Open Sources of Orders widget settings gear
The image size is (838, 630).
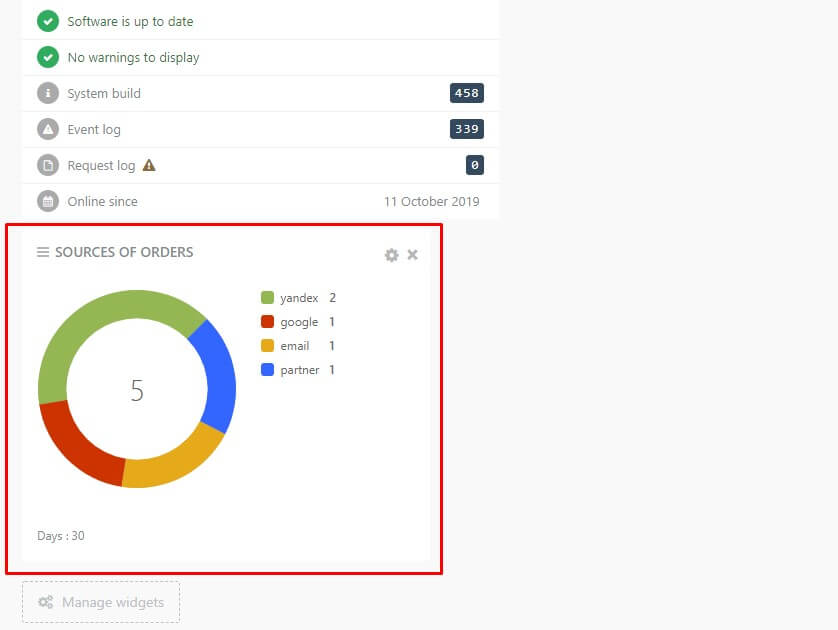391,255
